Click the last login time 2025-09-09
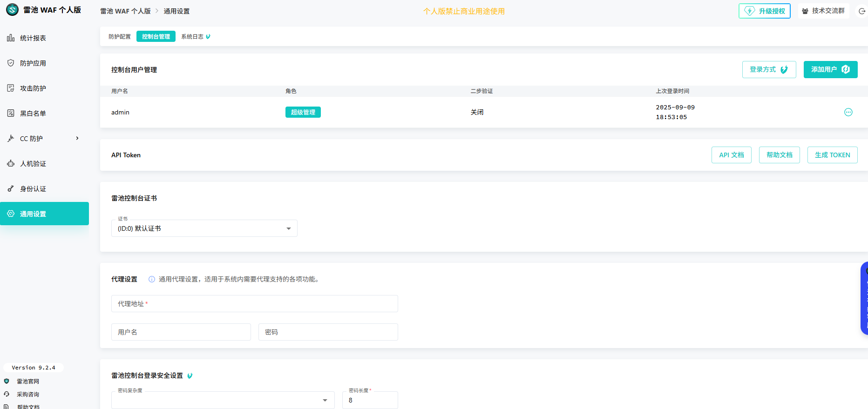The image size is (868, 409). [x=675, y=112]
